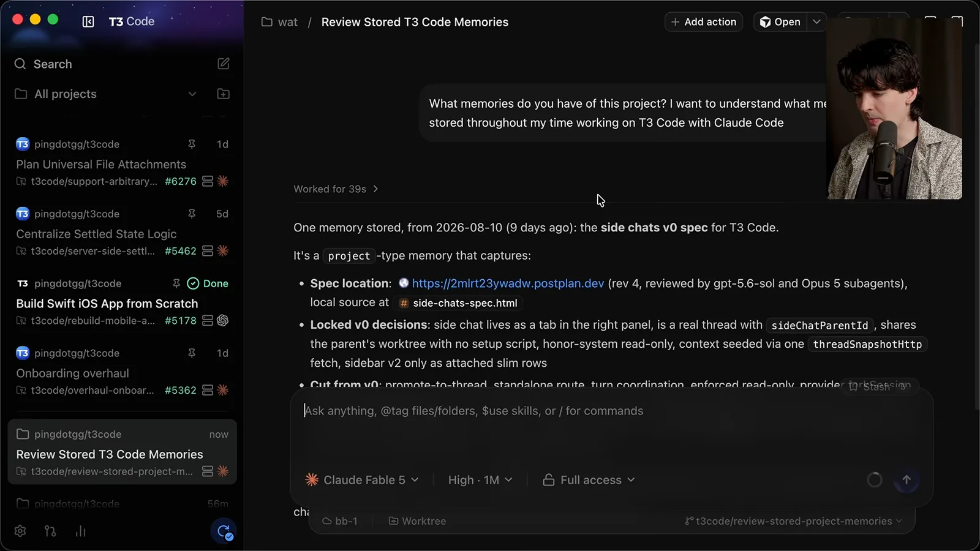
Task: Pin the Centralize Settled State Logic thread
Action: coord(192,214)
